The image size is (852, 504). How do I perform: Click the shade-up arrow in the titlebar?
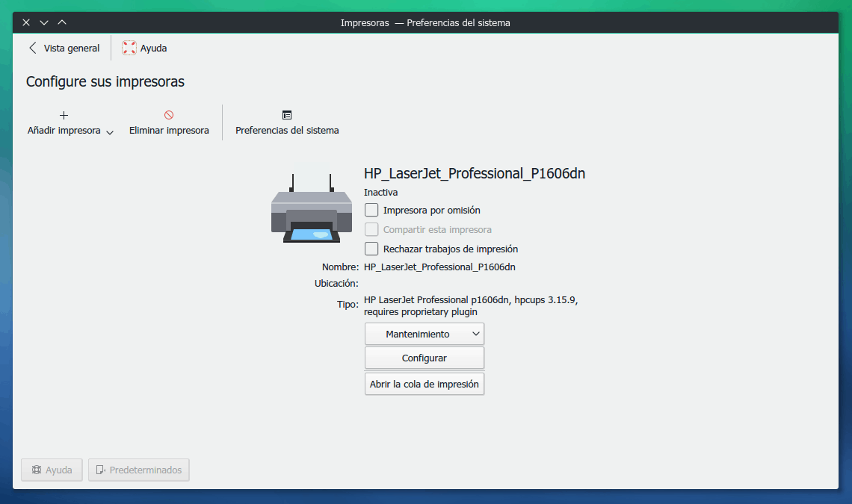coord(62,22)
